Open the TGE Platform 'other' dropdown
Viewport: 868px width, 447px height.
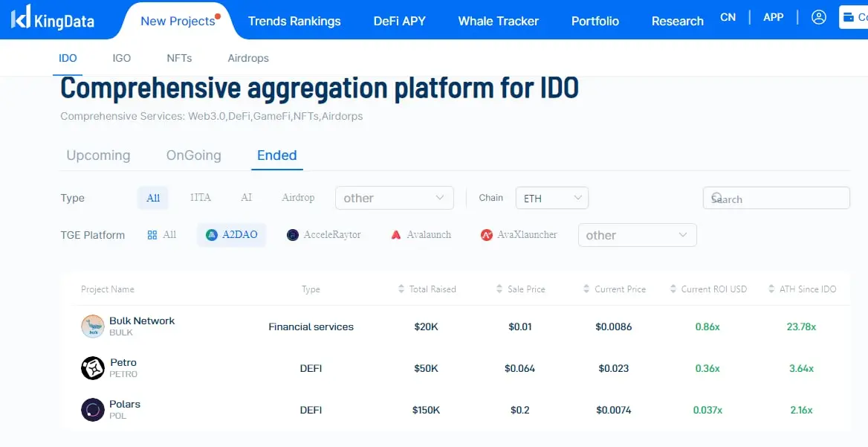(x=637, y=235)
